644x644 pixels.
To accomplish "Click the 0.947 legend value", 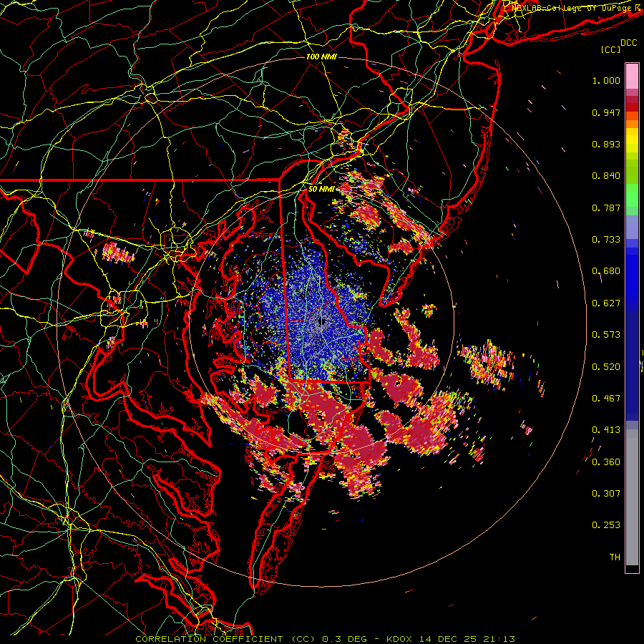I will (606, 112).
